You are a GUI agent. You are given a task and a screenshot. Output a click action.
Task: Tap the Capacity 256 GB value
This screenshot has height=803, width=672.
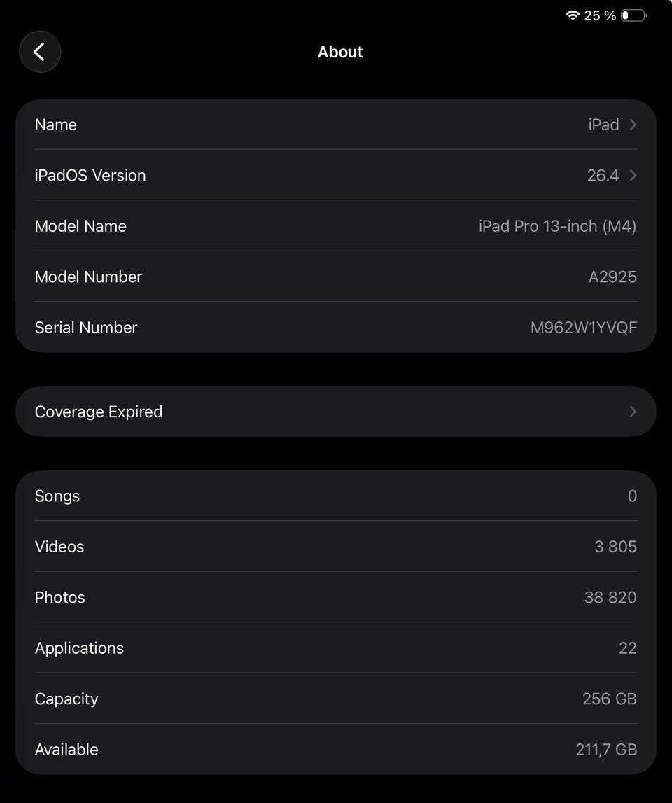(609, 699)
